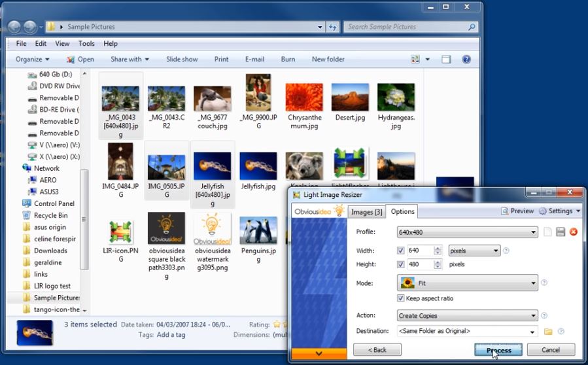This screenshot has height=365, width=588.
Task: Click New folder in Explorer toolbar
Action: (x=328, y=60)
